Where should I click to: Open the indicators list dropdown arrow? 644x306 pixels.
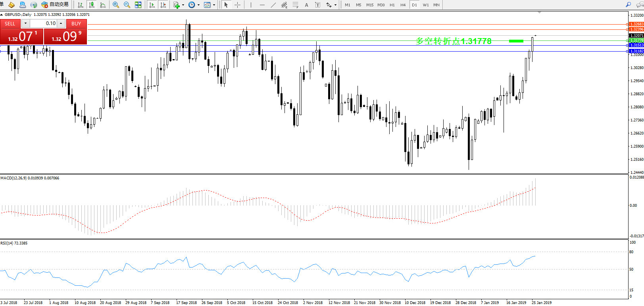click(x=183, y=5)
